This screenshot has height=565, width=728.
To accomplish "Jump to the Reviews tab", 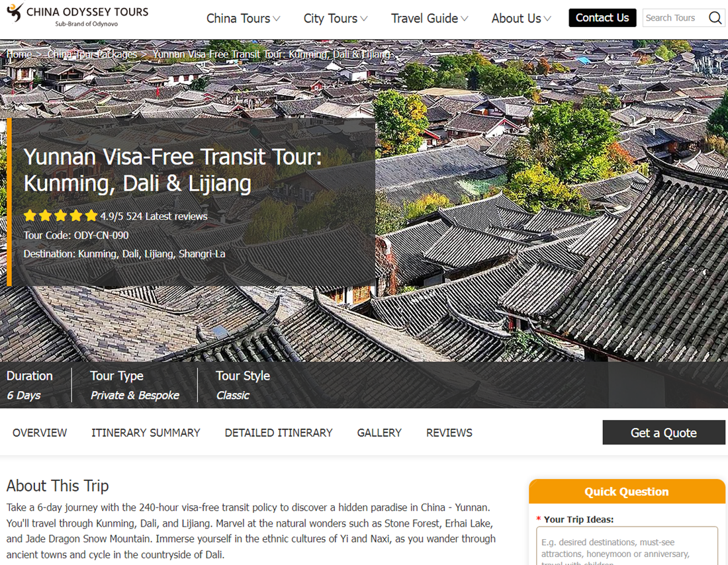I will [449, 433].
